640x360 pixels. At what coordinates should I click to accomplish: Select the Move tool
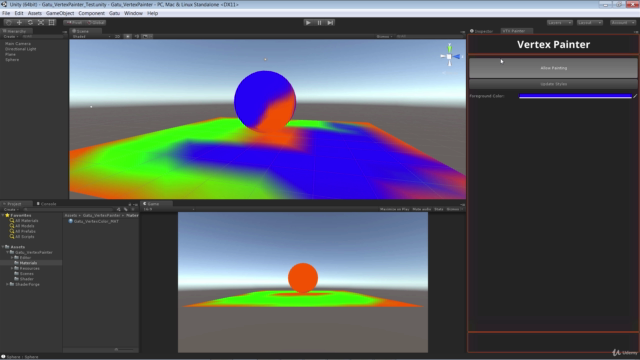pyautogui.click(x=19, y=22)
